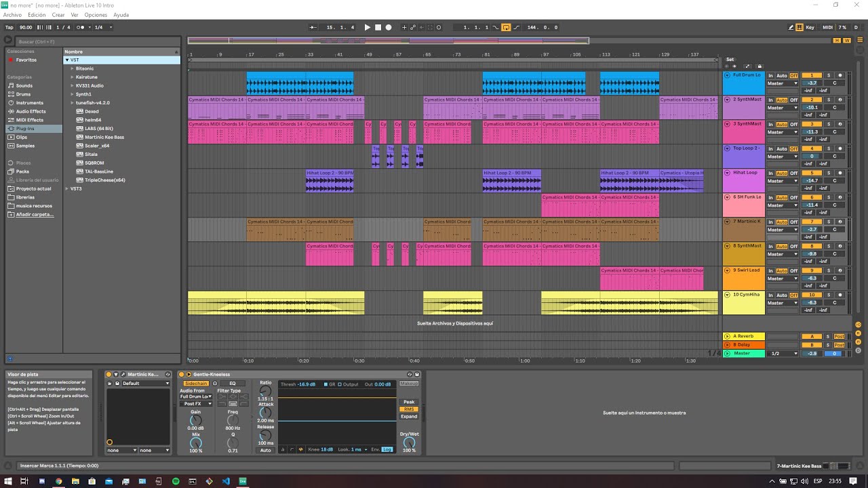Arm the Arrangement Record button

pos(389,27)
